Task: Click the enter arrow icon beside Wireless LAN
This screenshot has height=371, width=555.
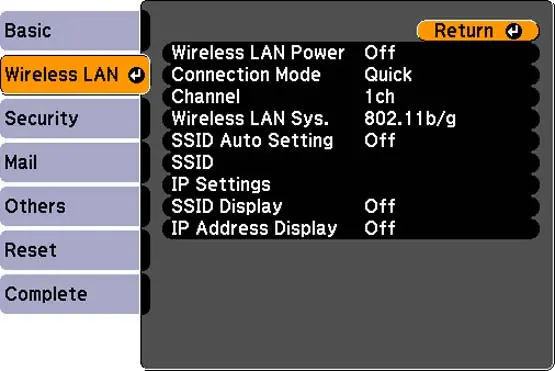Action: [137, 75]
